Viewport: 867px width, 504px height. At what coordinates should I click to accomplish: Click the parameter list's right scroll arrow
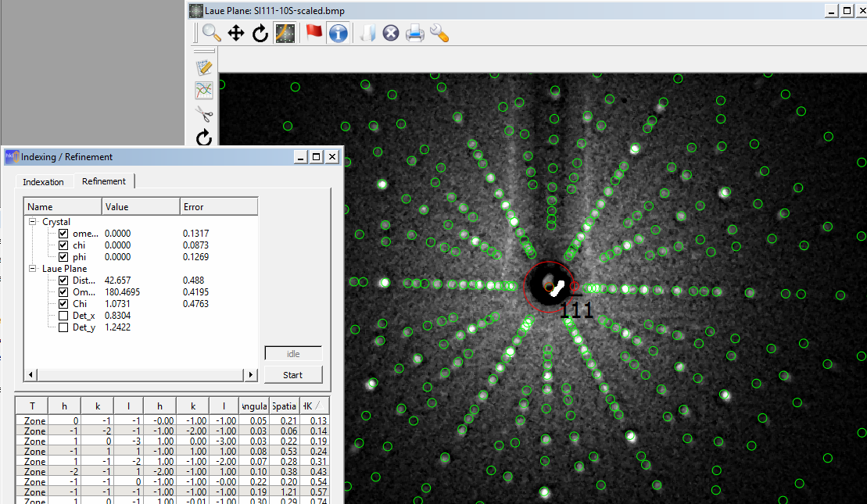(251, 375)
